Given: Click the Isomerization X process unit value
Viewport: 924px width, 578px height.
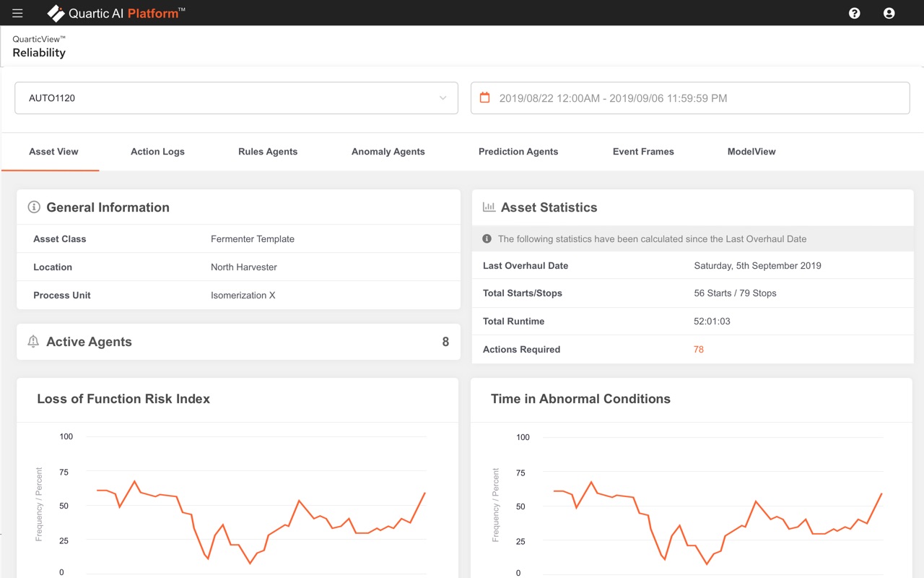Looking at the screenshot, I should click(x=243, y=296).
